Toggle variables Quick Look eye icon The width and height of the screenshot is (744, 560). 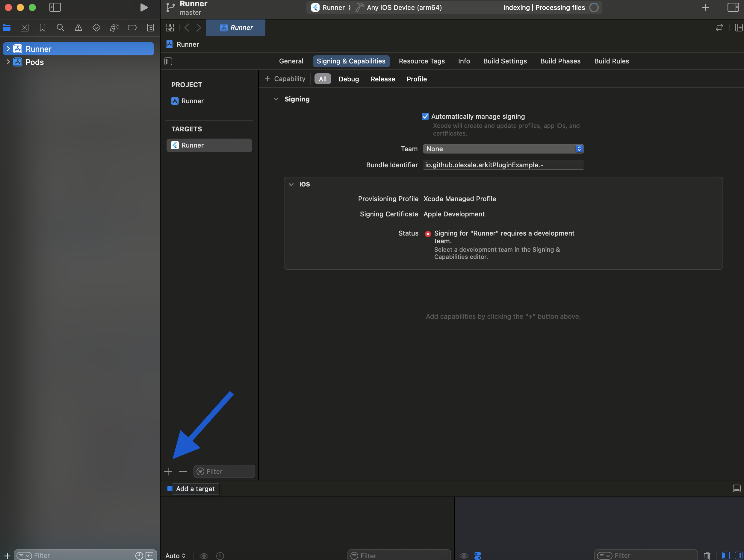click(204, 556)
